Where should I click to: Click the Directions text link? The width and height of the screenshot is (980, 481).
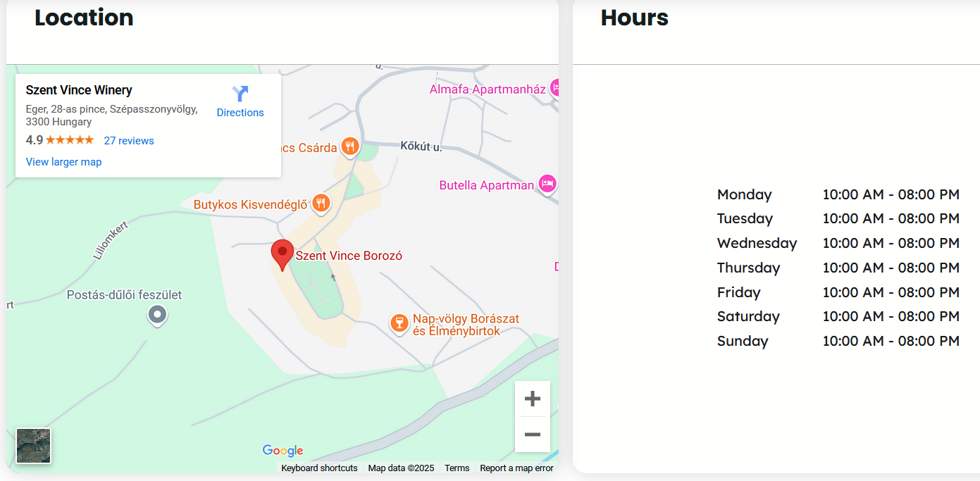240,113
